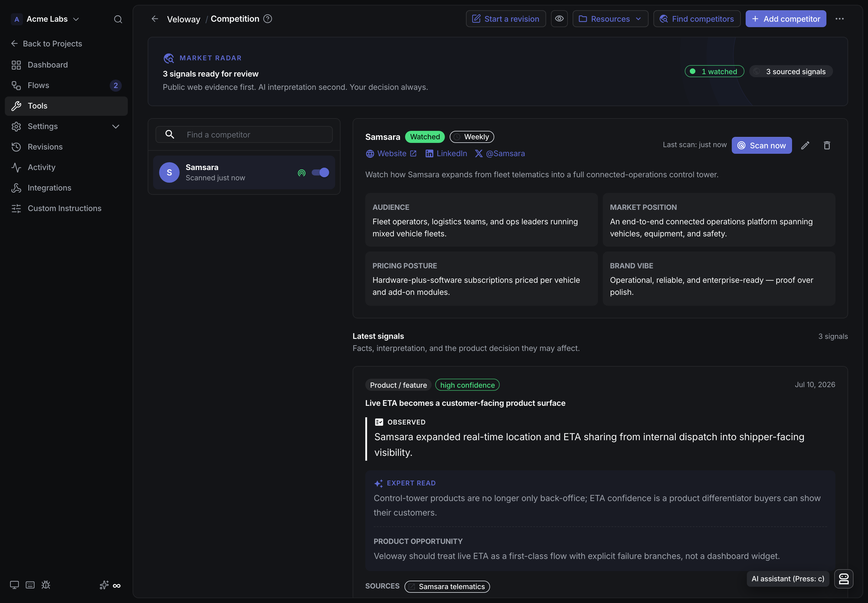
Task: Click the Market Radar radar icon
Action: tap(168, 58)
